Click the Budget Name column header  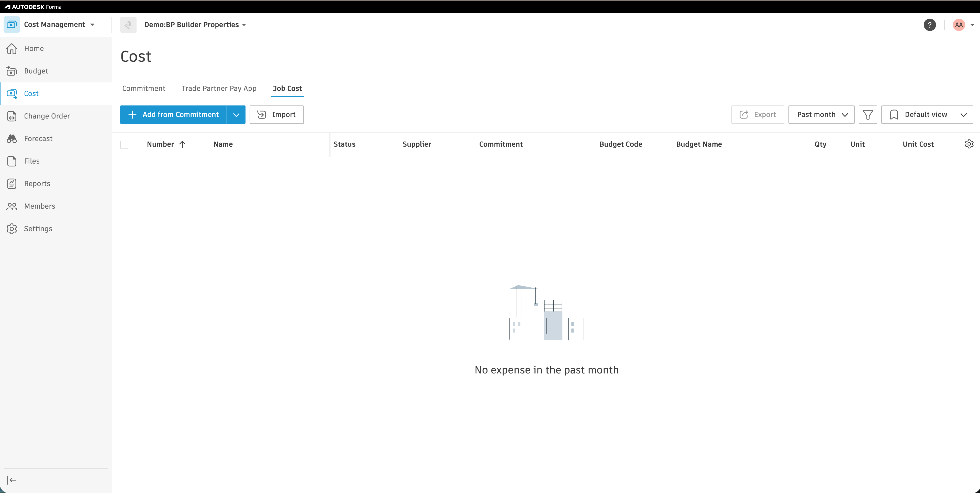pos(699,144)
